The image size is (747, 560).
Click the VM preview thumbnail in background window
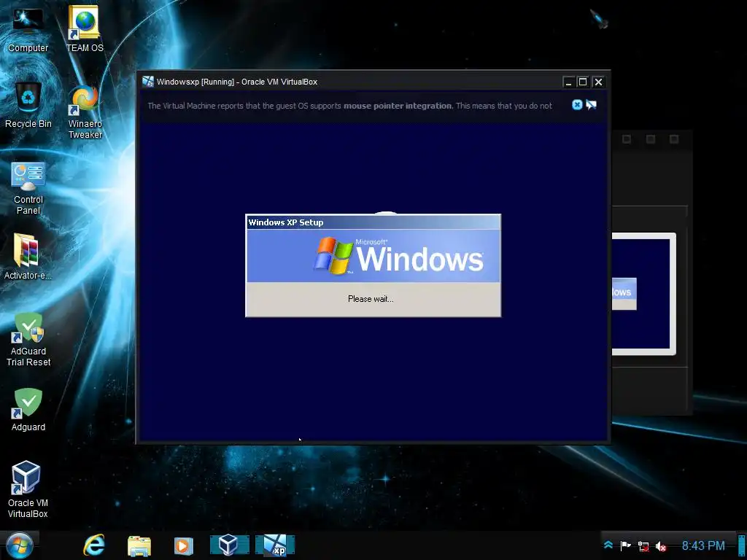click(x=643, y=294)
